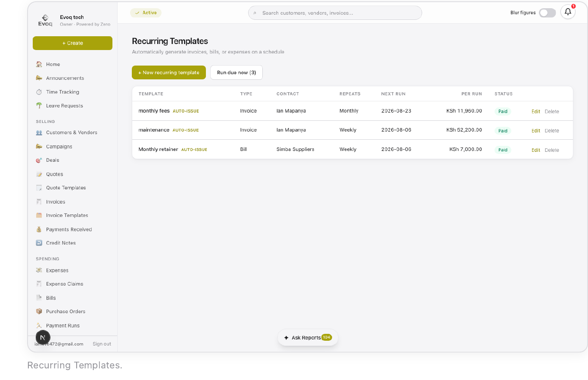Click the Evoq logo in the sidebar
This screenshot has height=380, width=588.
coord(45,20)
